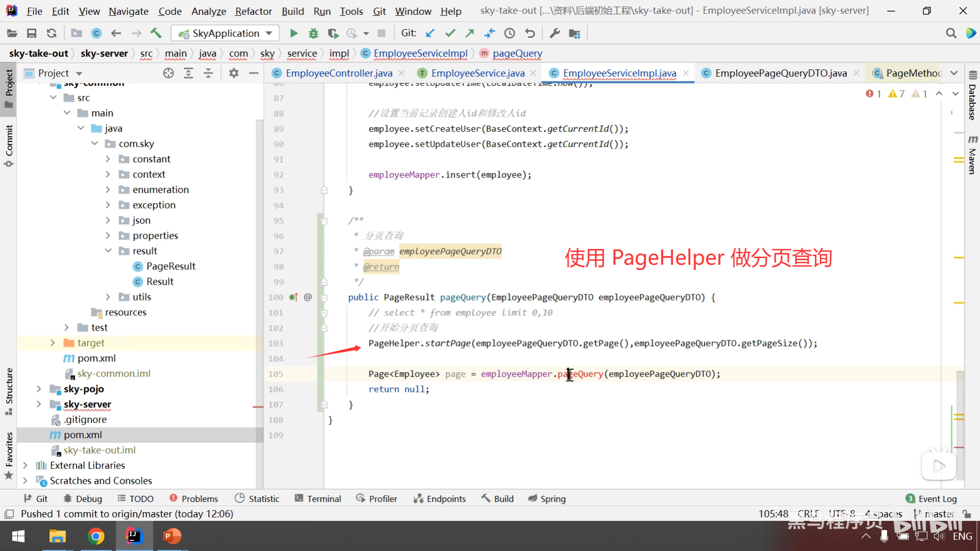This screenshot has width=980, height=551.
Task: Run SkyApplication with the green play icon
Action: pyautogui.click(x=293, y=33)
